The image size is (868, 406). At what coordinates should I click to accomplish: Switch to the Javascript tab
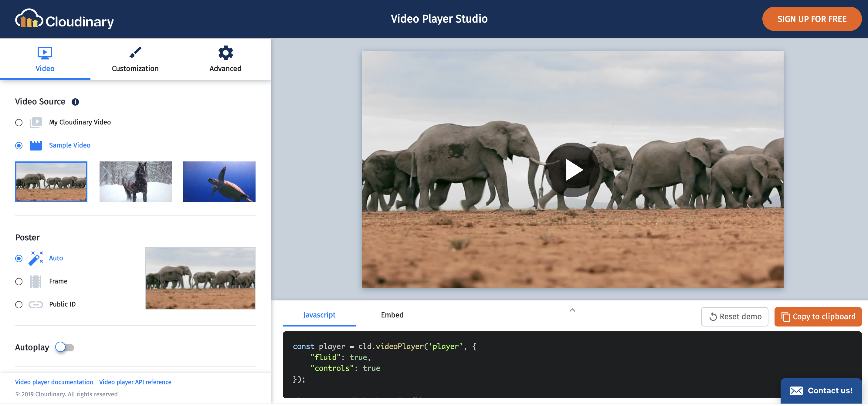pos(319,315)
